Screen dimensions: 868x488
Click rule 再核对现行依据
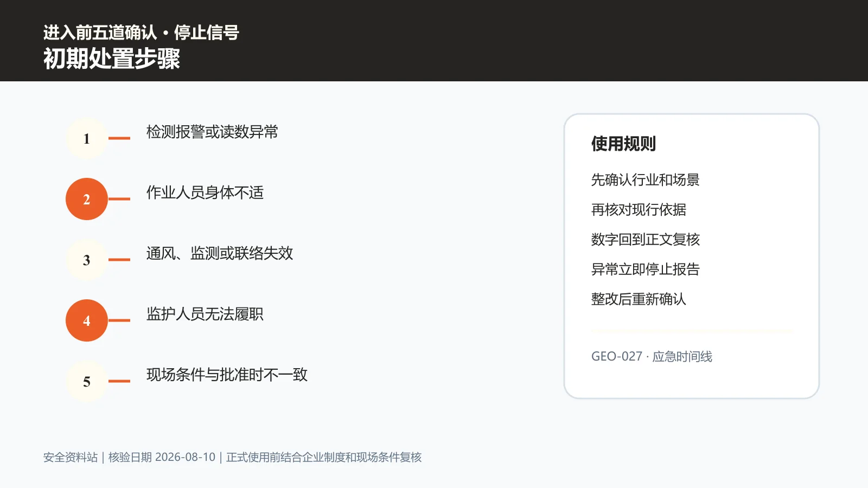pyautogui.click(x=639, y=209)
